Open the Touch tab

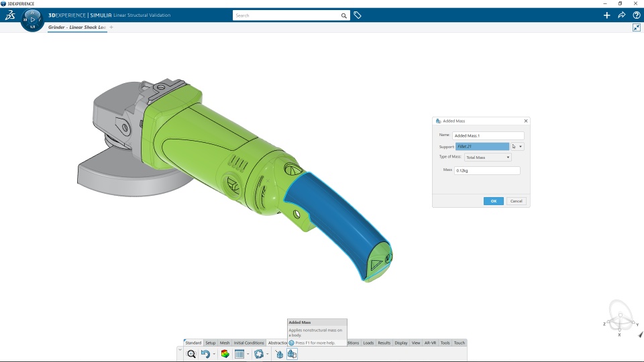click(459, 343)
